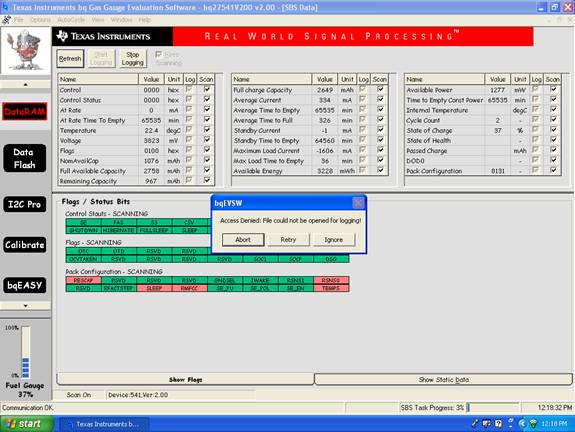The image size is (575, 432).
Task: Click the mascot logo image
Action: [25, 50]
